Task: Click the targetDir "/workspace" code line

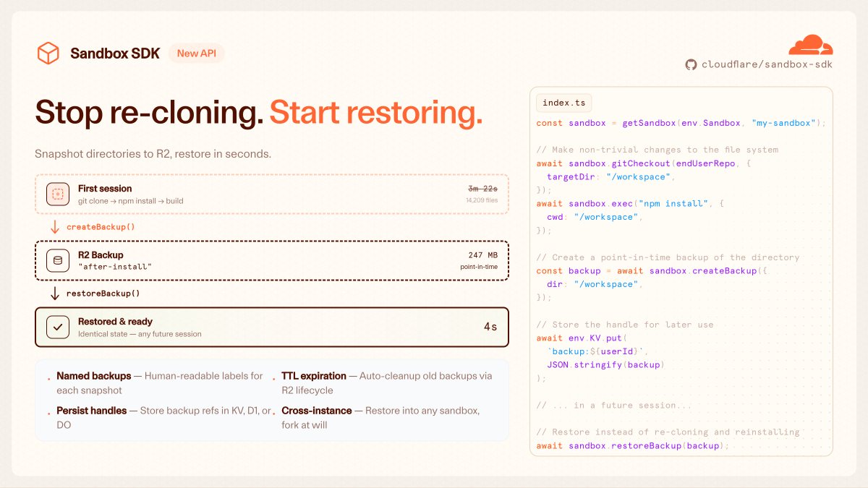Action: pos(611,177)
